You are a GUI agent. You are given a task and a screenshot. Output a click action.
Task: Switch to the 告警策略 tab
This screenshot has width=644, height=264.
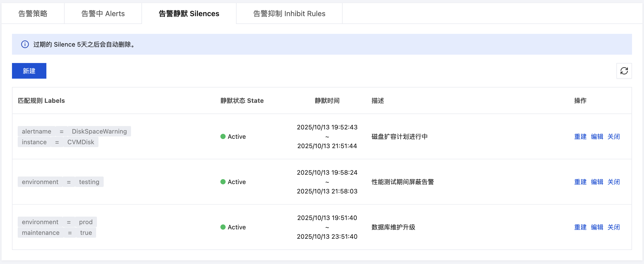[33, 14]
